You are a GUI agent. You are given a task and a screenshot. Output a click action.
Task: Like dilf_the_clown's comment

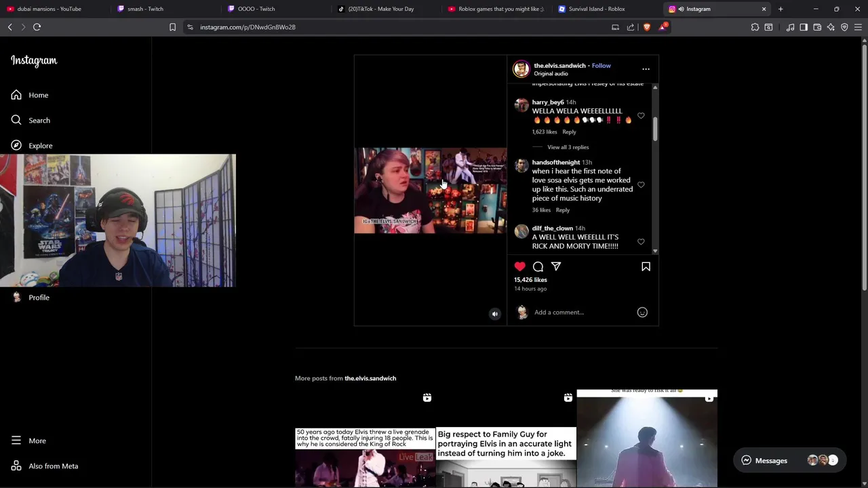tap(641, 241)
